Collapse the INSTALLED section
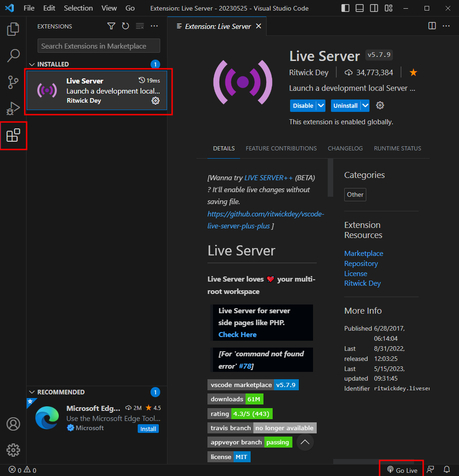Viewport: 459px width, 476px height. [32, 64]
